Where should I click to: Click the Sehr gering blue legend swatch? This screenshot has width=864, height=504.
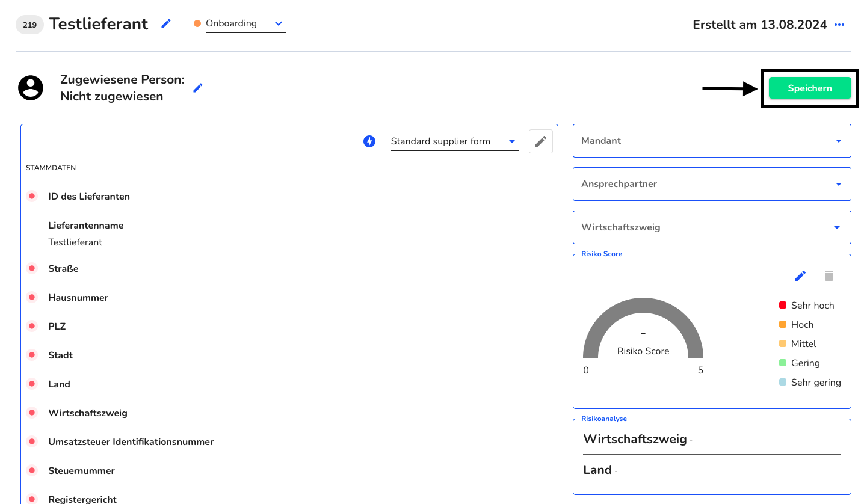click(783, 382)
